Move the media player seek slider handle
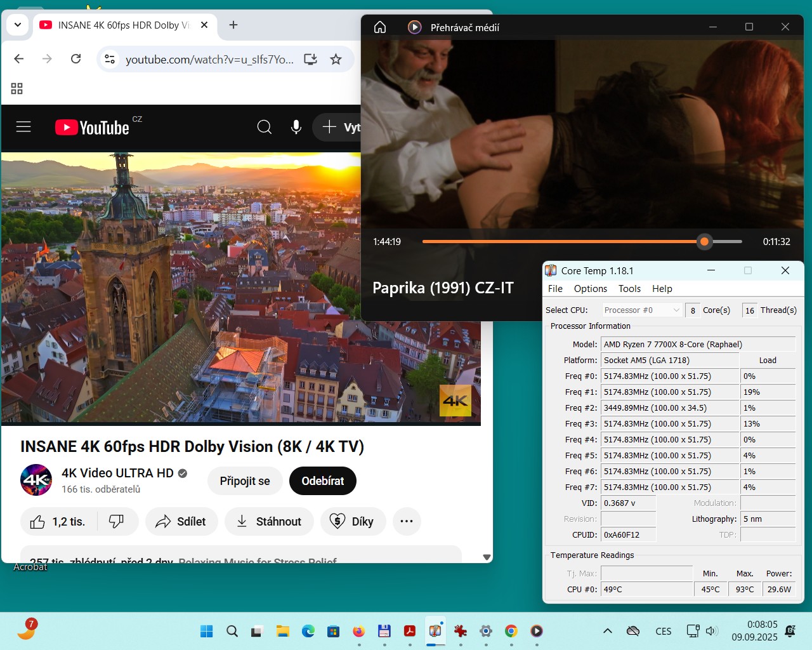 pyautogui.click(x=704, y=241)
